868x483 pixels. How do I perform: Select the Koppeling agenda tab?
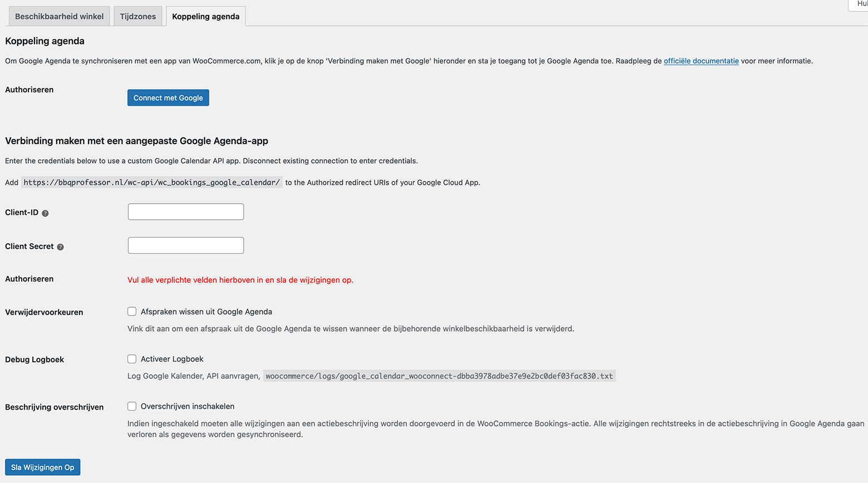click(x=205, y=16)
